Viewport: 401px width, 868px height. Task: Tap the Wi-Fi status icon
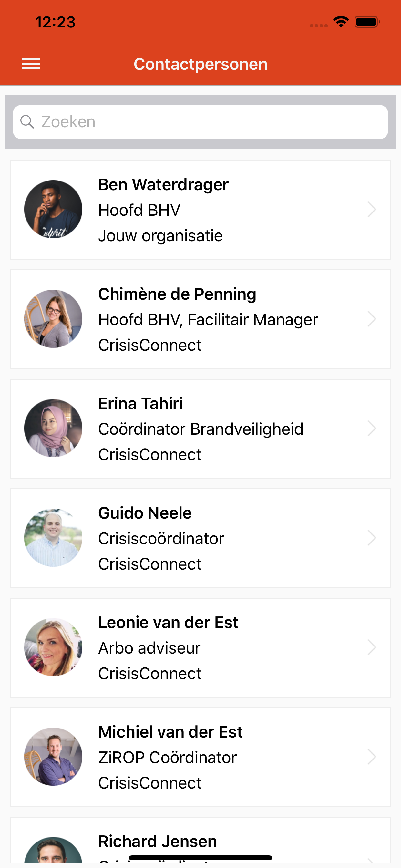tap(341, 22)
